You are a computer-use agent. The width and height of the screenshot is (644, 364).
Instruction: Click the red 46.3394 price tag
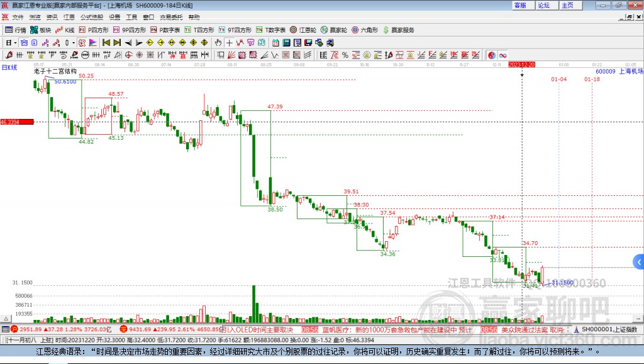(x=17, y=122)
